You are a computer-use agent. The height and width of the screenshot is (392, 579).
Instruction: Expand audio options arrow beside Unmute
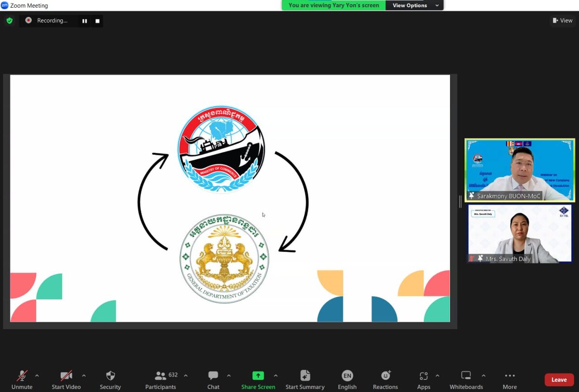pos(37,376)
